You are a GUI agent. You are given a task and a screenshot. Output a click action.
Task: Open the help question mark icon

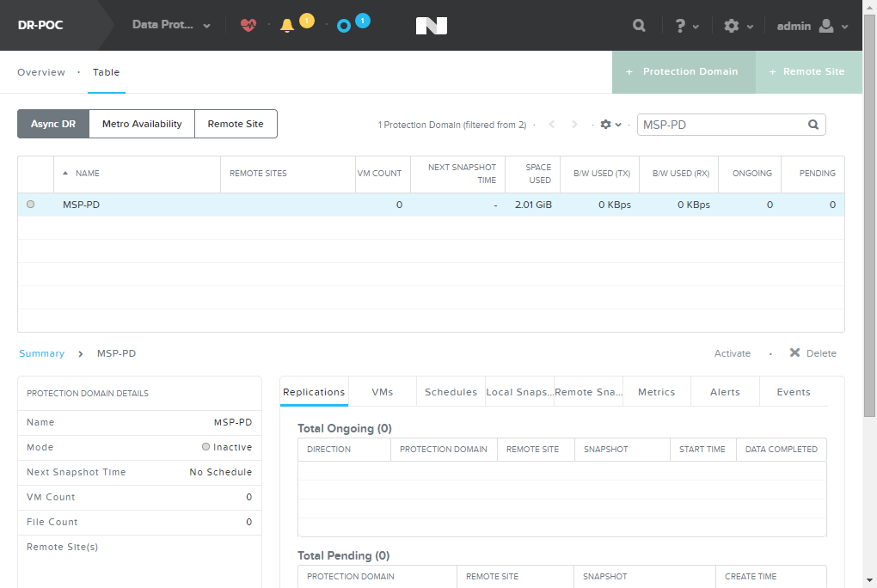681,25
